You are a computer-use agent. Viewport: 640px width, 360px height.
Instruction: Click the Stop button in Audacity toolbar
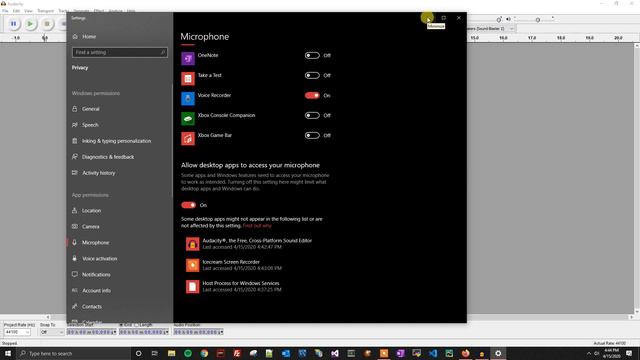click(47, 24)
